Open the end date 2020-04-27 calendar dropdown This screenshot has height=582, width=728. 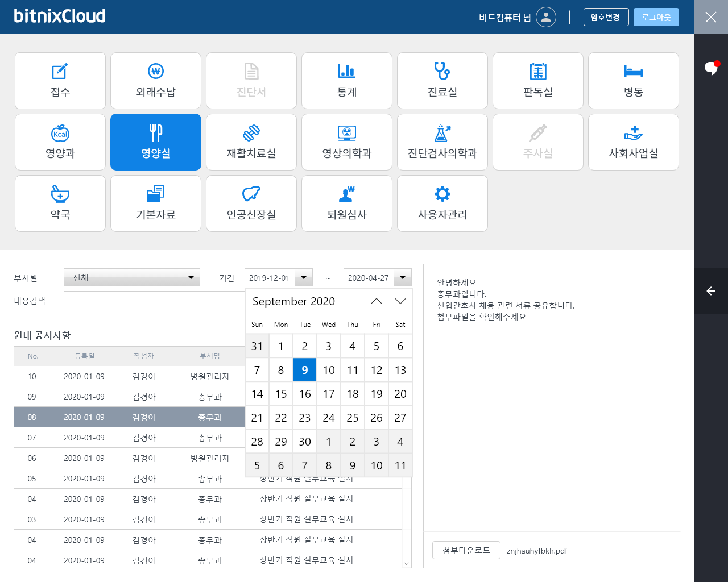[x=403, y=278]
